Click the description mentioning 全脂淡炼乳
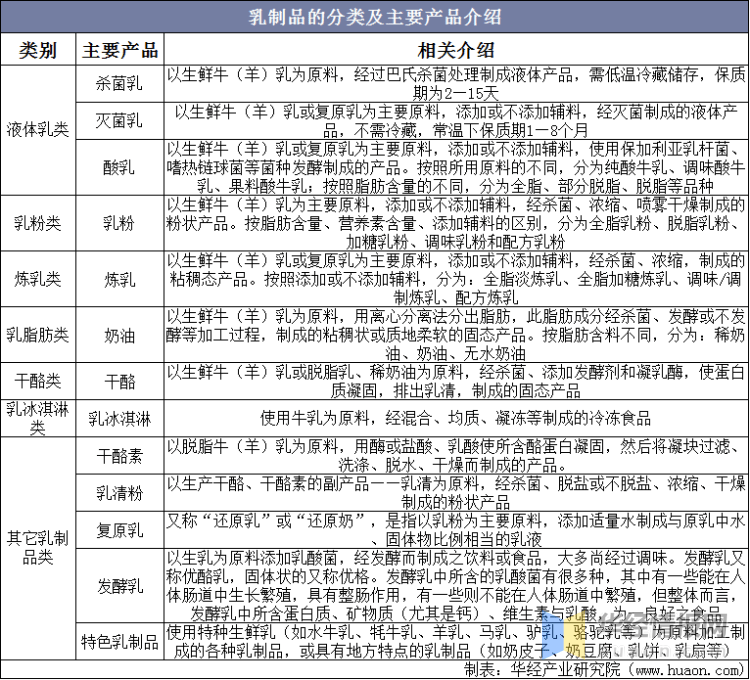 pos(456,279)
